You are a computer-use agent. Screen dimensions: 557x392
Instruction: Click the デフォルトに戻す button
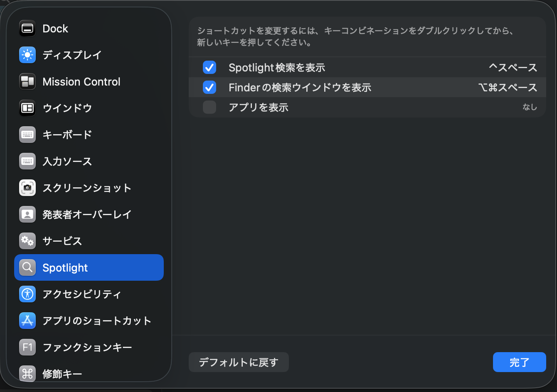pos(239,362)
